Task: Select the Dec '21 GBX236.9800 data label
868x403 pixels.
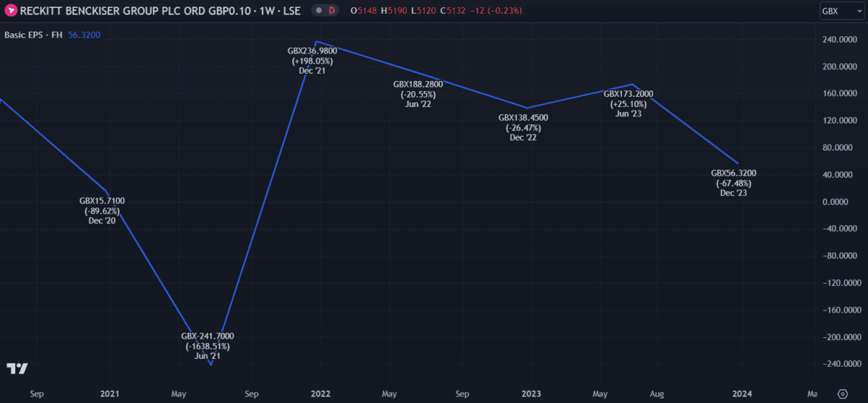Action: click(312, 61)
